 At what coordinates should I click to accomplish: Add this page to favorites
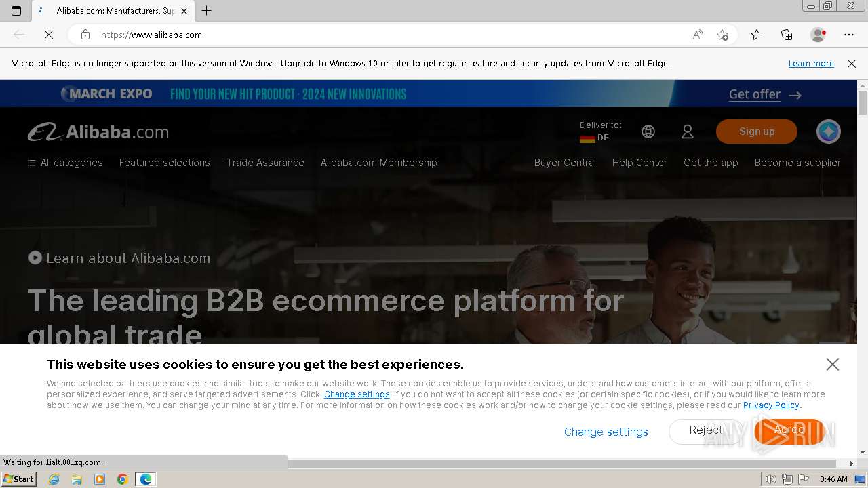coord(722,35)
